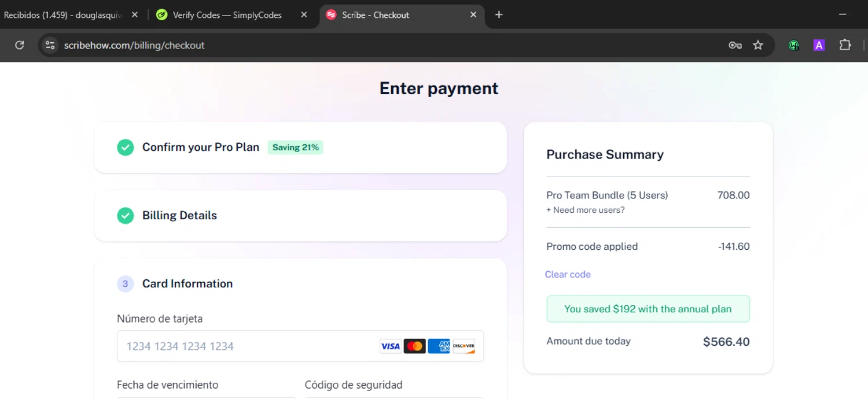Open the purple A extension icon

[819, 45]
